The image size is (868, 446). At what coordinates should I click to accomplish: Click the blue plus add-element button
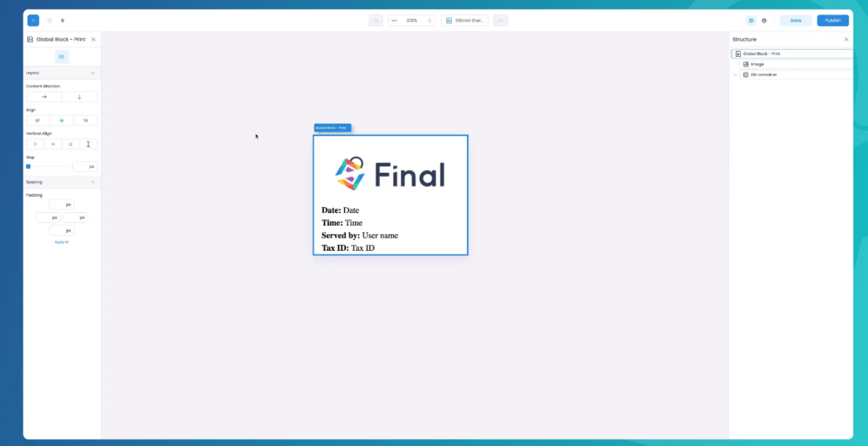tap(33, 20)
